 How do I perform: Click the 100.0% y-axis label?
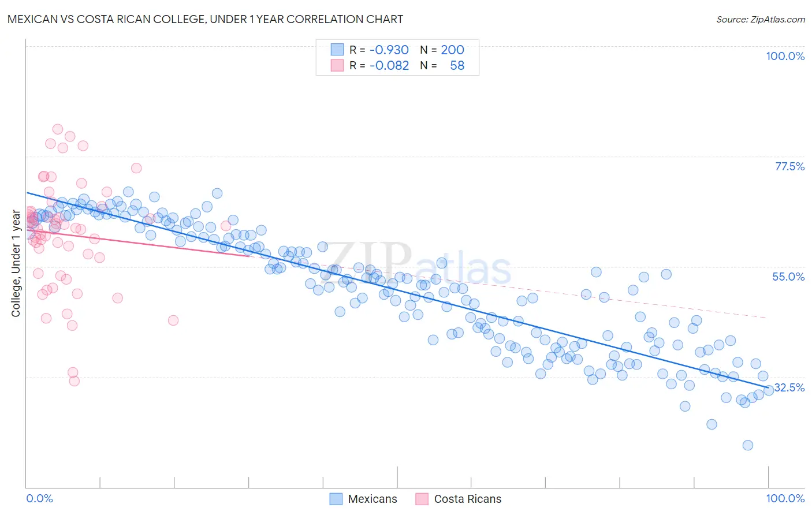(x=785, y=56)
